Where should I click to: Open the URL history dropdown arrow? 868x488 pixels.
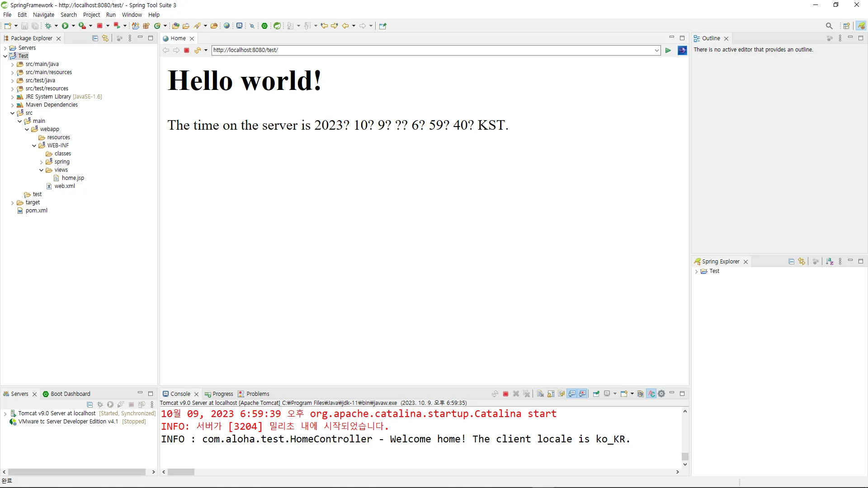(x=657, y=50)
